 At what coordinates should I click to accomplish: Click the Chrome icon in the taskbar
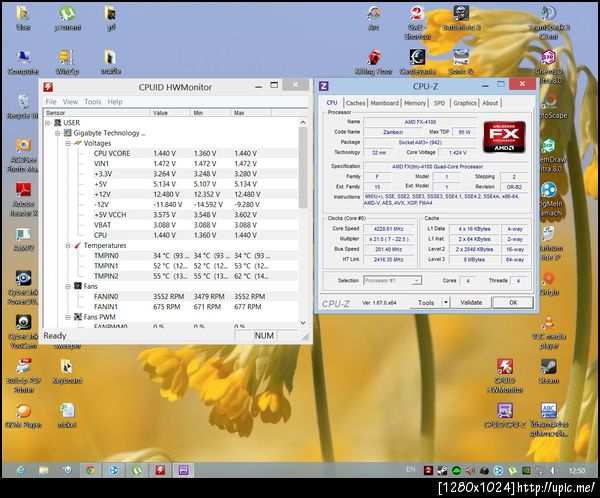click(x=90, y=469)
